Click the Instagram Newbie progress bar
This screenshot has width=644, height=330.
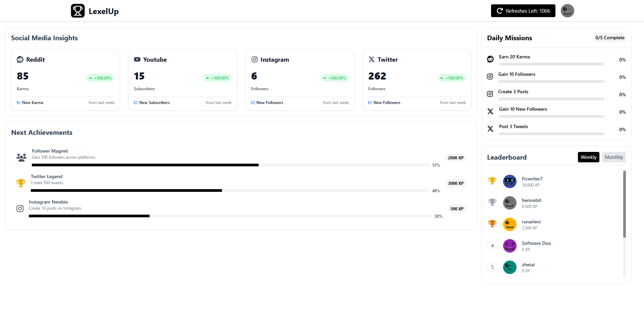(x=230, y=216)
